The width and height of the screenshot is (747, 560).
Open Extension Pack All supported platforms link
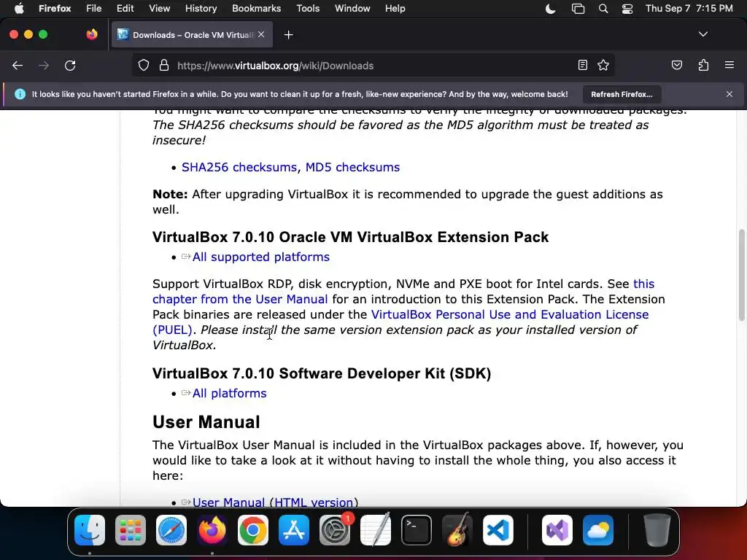[x=260, y=257]
